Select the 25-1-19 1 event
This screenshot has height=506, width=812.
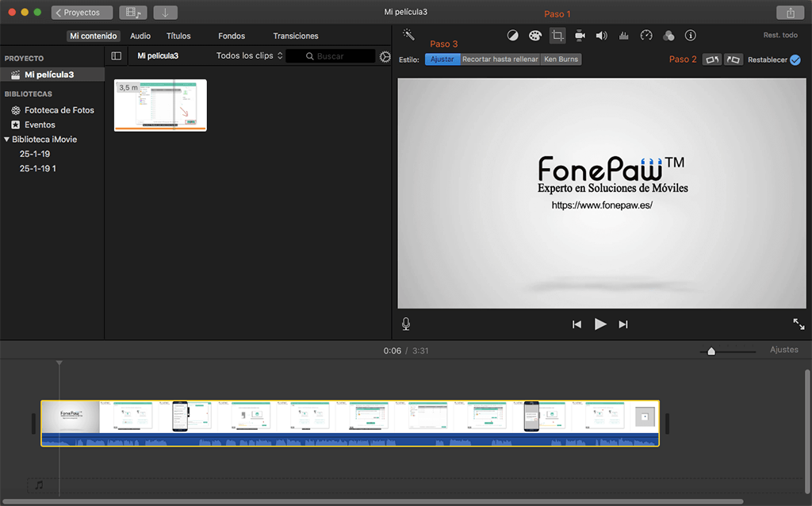pos(38,168)
